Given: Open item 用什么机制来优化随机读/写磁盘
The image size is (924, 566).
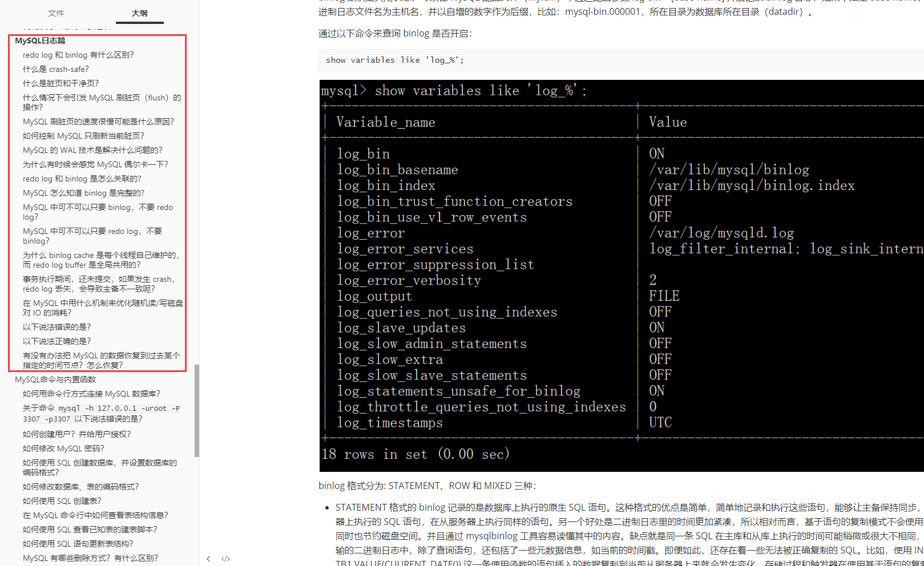Looking at the screenshot, I should tap(103, 308).
